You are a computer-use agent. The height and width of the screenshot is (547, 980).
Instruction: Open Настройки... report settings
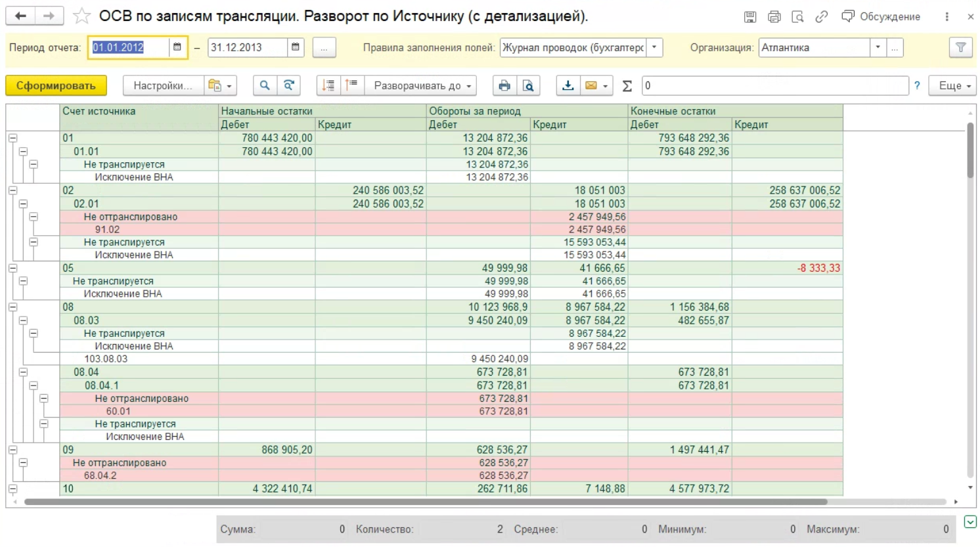click(162, 85)
